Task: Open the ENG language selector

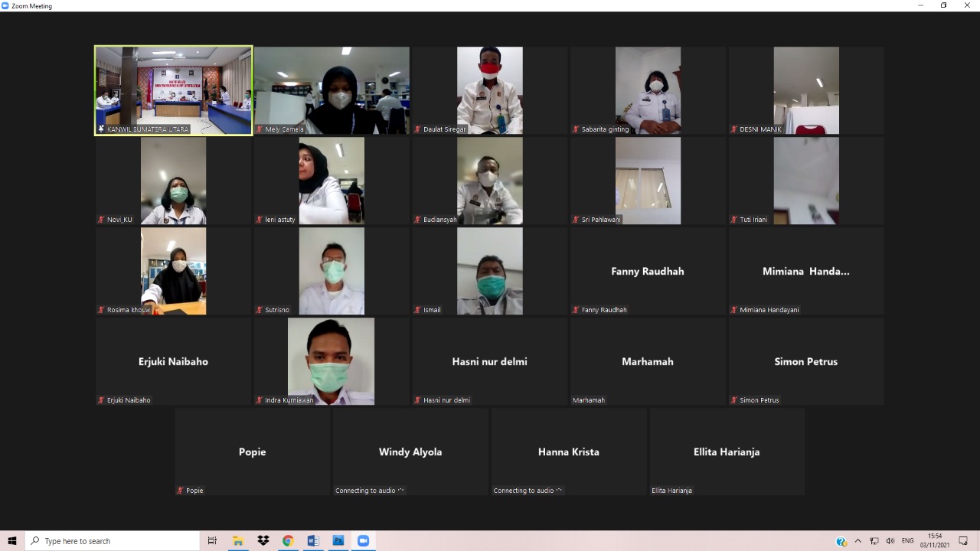Action: 908,541
